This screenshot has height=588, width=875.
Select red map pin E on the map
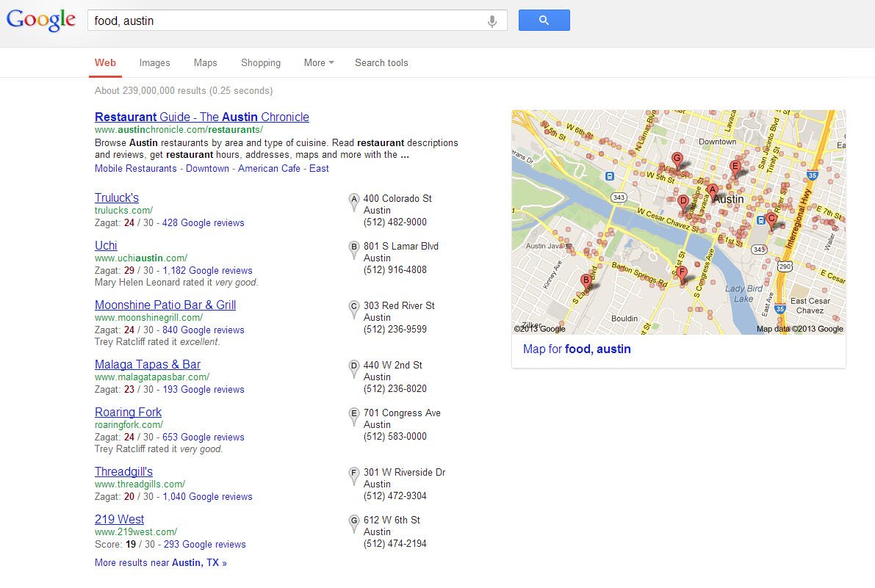735,168
